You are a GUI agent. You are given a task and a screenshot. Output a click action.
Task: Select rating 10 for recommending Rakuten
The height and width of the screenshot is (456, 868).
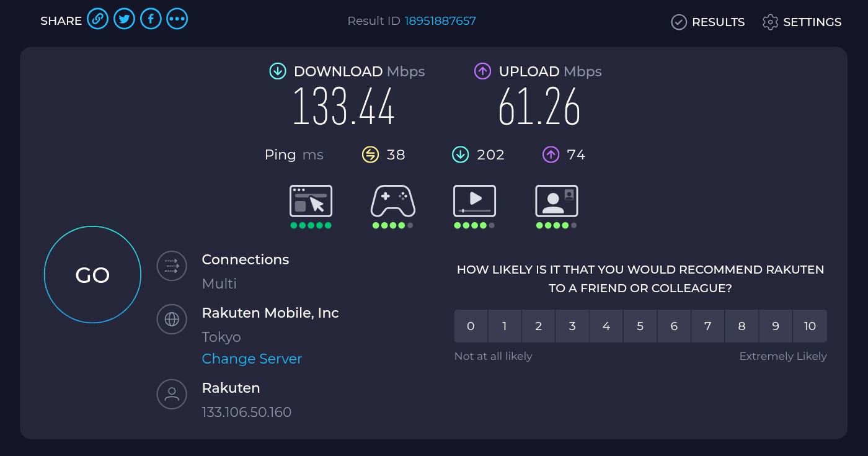pos(810,326)
